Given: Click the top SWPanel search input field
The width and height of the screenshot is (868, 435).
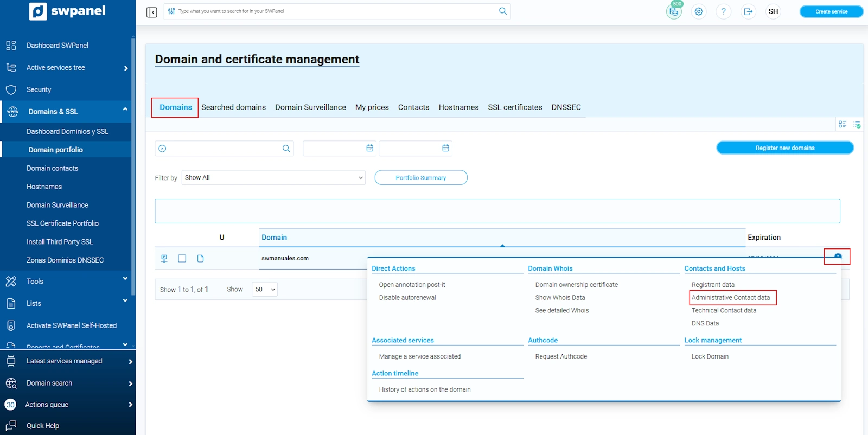Looking at the screenshot, I should coord(336,11).
